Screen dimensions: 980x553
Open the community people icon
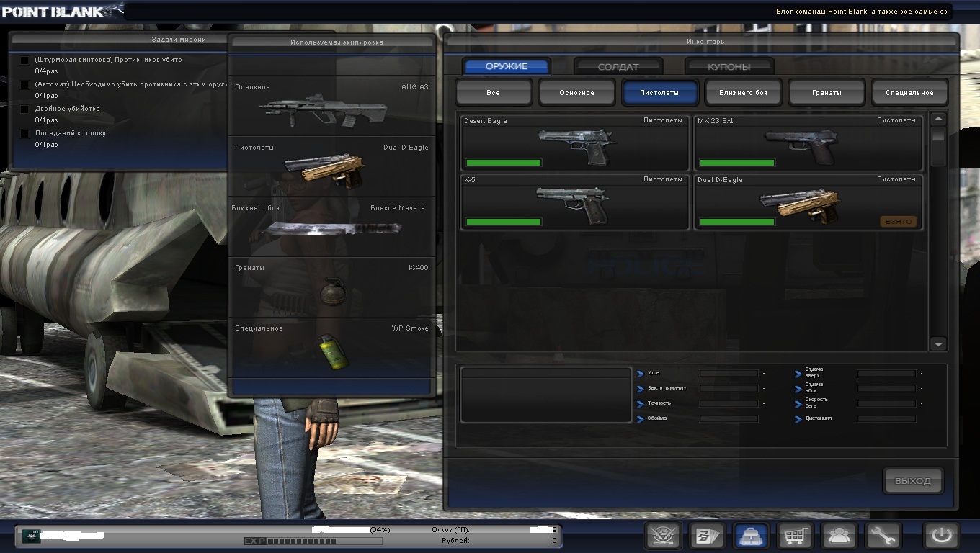[x=839, y=536]
